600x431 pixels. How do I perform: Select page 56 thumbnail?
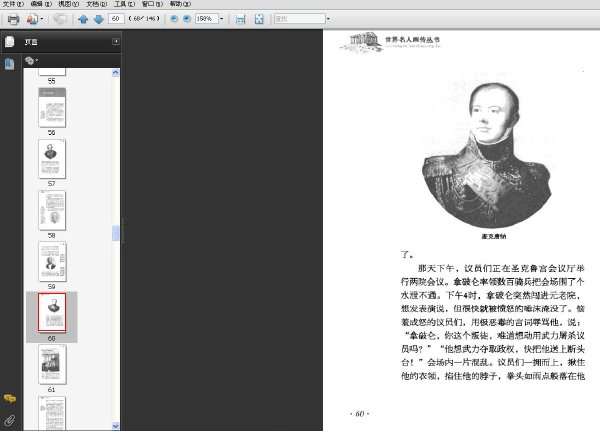pyautogui.click(x=52, y=108)
